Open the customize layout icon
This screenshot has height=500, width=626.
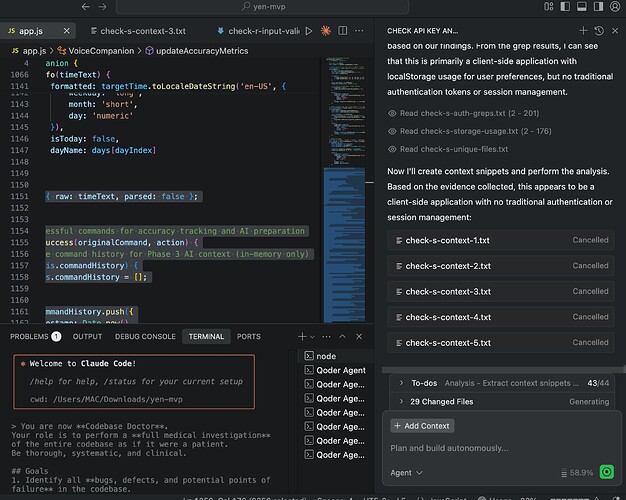tap(549, 7)
